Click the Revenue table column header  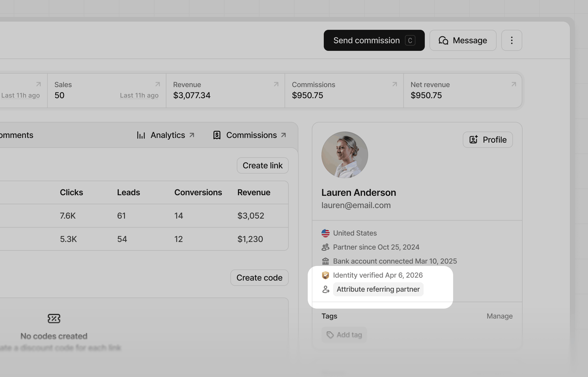tap(254, 192)
